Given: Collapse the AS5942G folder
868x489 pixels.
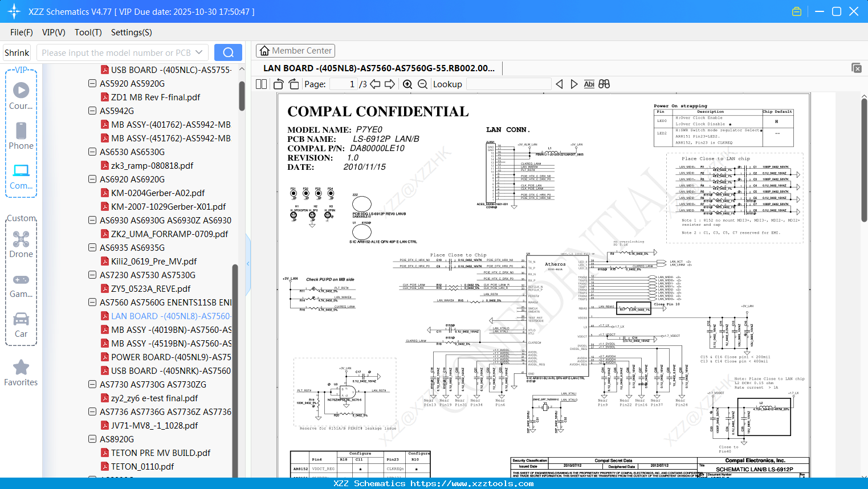Looking at the screenshot, I should coord(92,111).
